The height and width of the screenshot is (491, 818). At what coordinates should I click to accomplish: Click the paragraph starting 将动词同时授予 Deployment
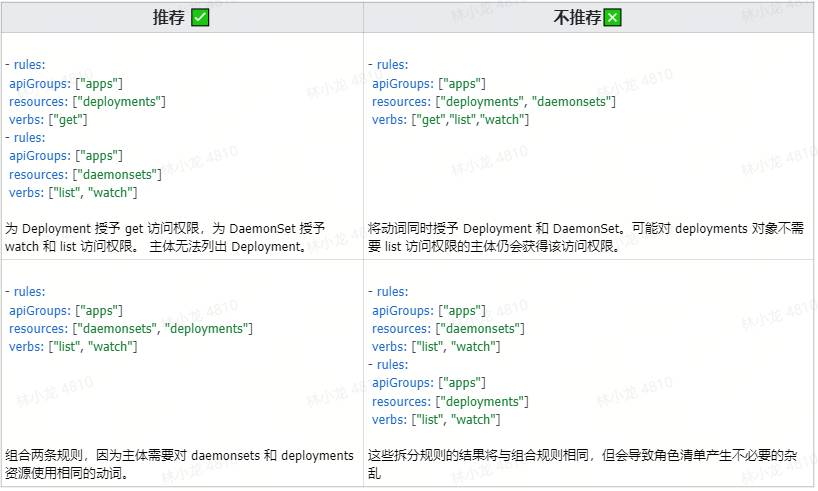(586, 237)
